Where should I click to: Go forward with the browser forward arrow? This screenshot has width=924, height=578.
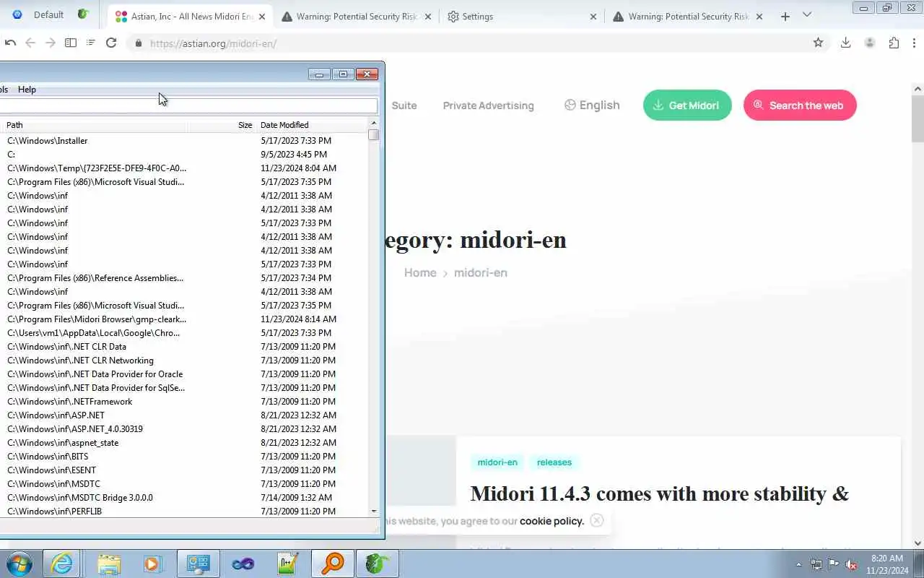click(x=51, y=43)
